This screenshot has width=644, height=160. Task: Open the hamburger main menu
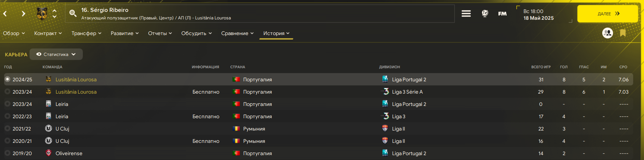pos(466,14)
